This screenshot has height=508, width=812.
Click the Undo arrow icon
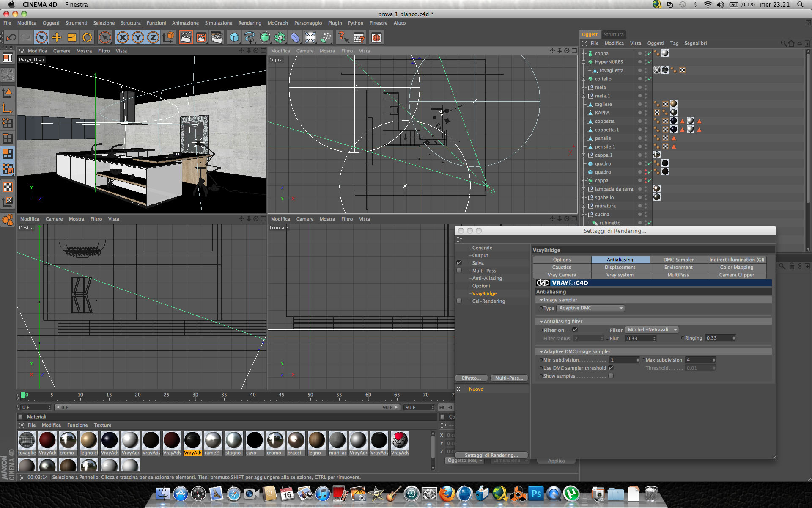[x=11, y=38]
